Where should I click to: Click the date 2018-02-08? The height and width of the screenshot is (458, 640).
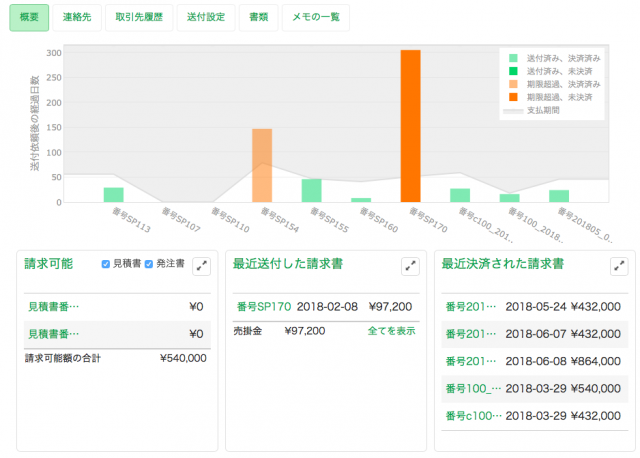327,307
